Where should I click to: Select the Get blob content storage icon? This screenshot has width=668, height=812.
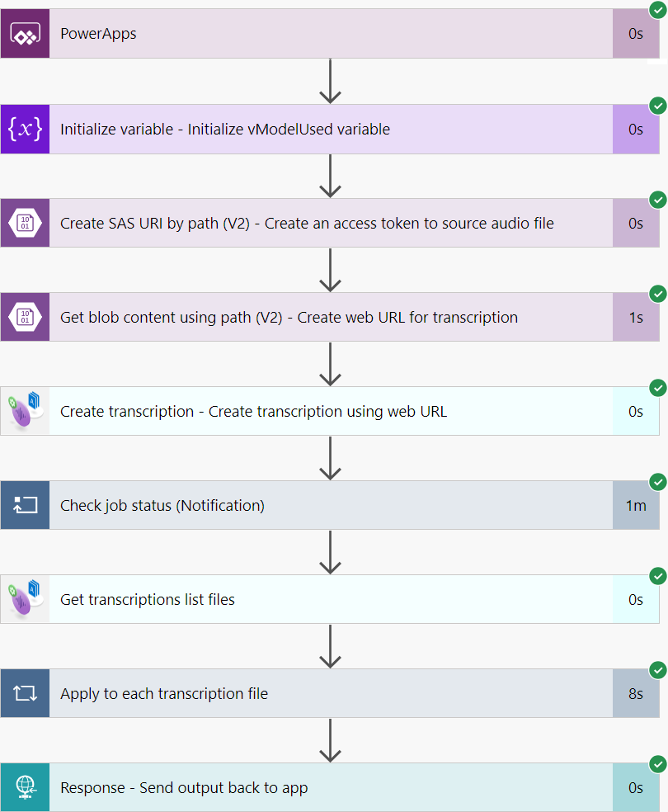point(25,317)
